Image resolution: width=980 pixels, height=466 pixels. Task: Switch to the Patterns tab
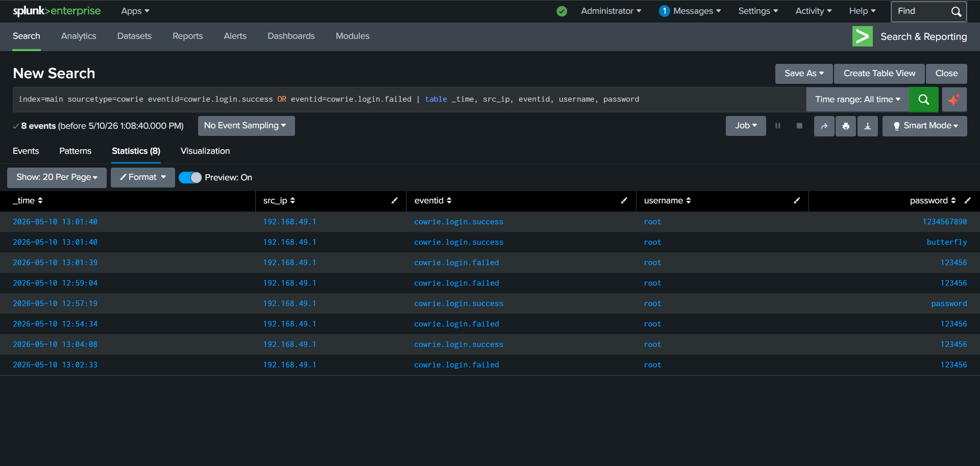(76, 151)
